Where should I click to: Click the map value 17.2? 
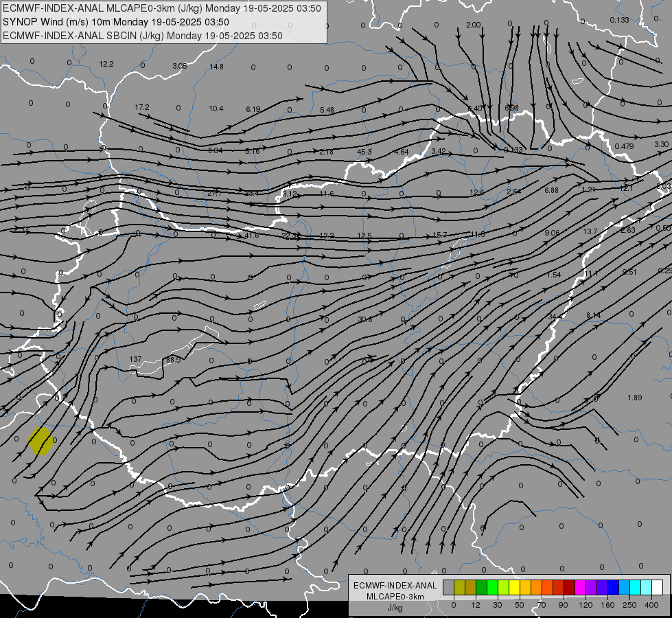point(142,107)
